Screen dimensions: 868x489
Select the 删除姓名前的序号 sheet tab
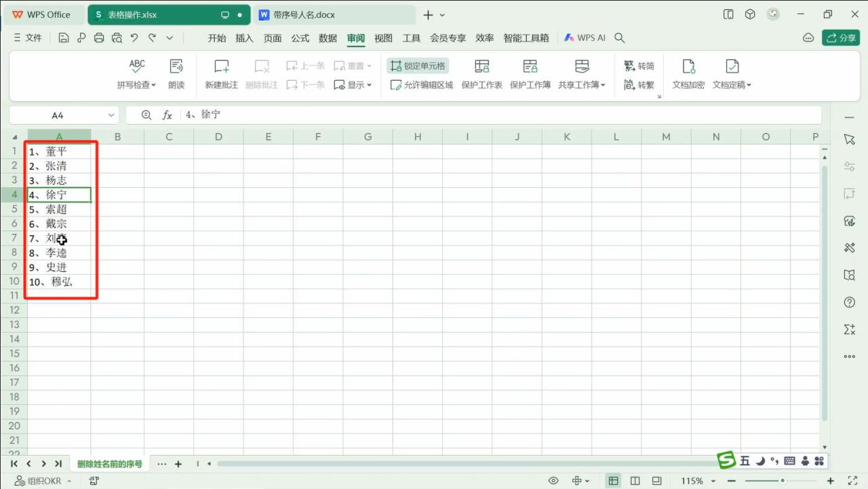point(110,464)
